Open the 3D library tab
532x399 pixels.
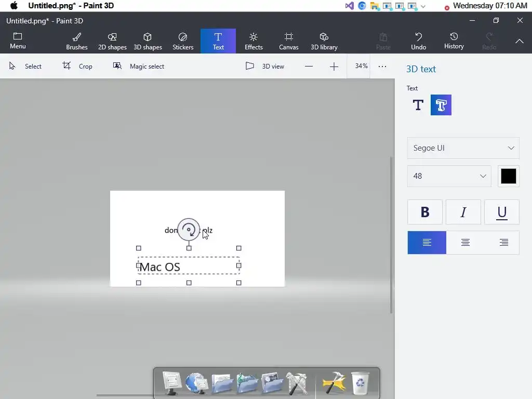[324, 42]
